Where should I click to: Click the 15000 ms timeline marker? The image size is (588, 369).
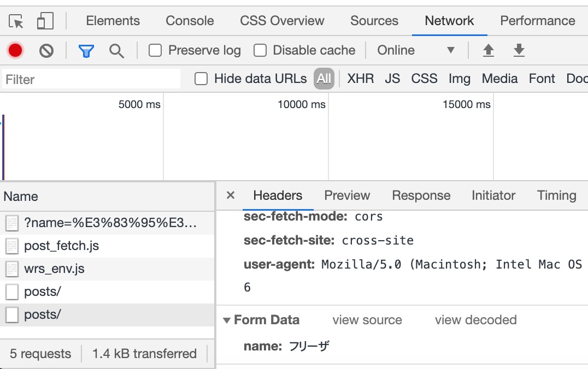coord(467,104)
